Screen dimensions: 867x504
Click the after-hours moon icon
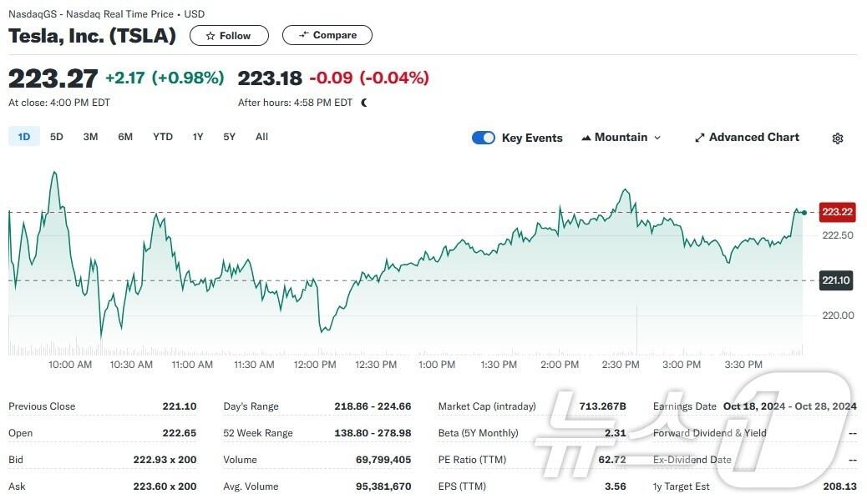(x=364, y=103)
